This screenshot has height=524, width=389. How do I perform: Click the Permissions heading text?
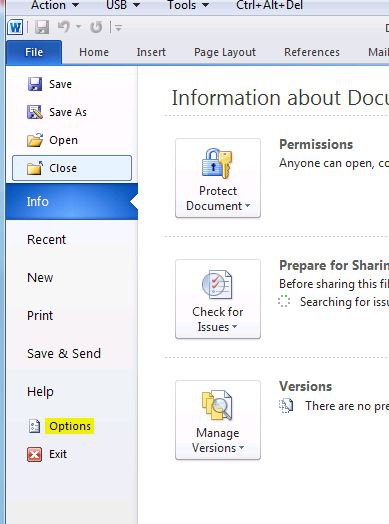(x=316, y=145)
